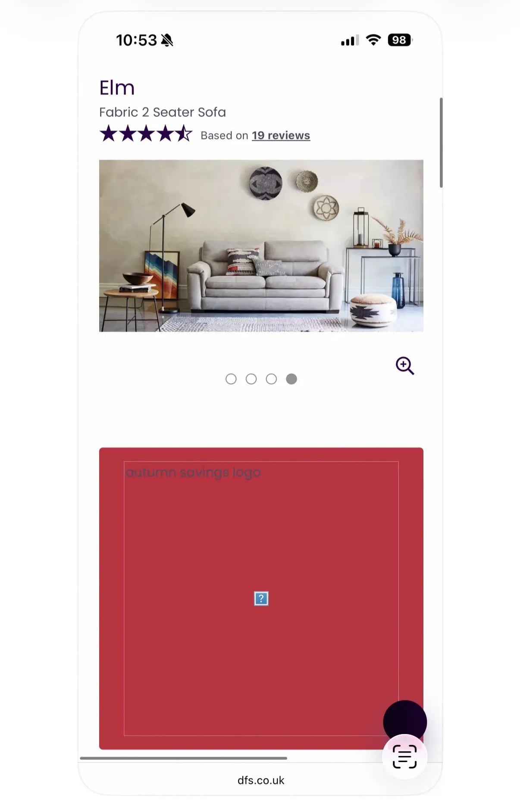Tap the battery indicator showing 98
The image size is (520, 812).
tap(400, 40)
